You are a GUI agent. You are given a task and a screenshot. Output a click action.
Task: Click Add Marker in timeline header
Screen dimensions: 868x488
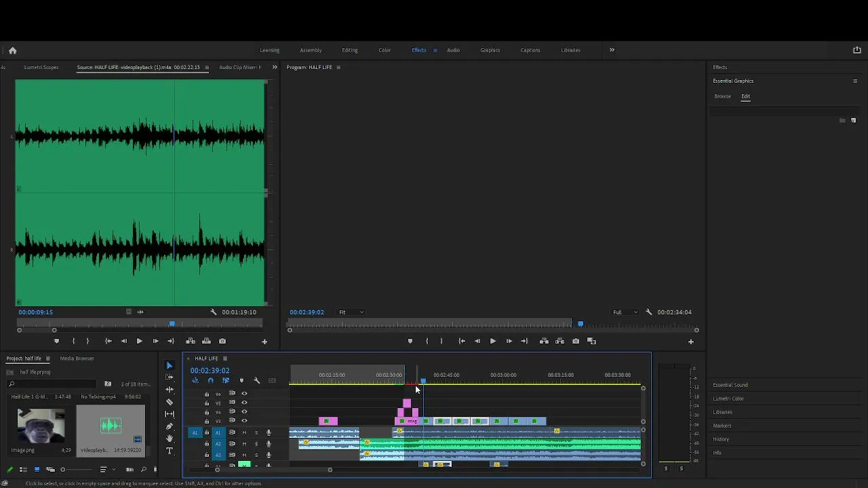click(241, 381)
